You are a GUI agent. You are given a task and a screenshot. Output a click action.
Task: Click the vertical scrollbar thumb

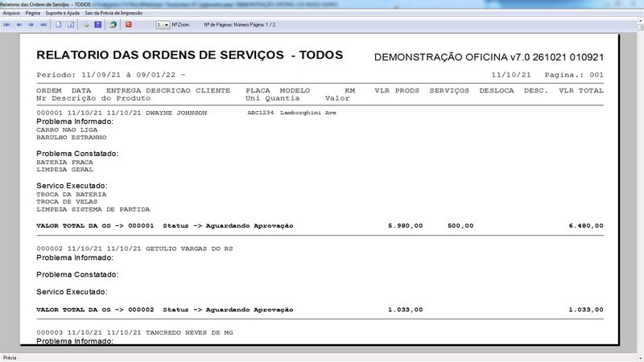click(640, 27)
